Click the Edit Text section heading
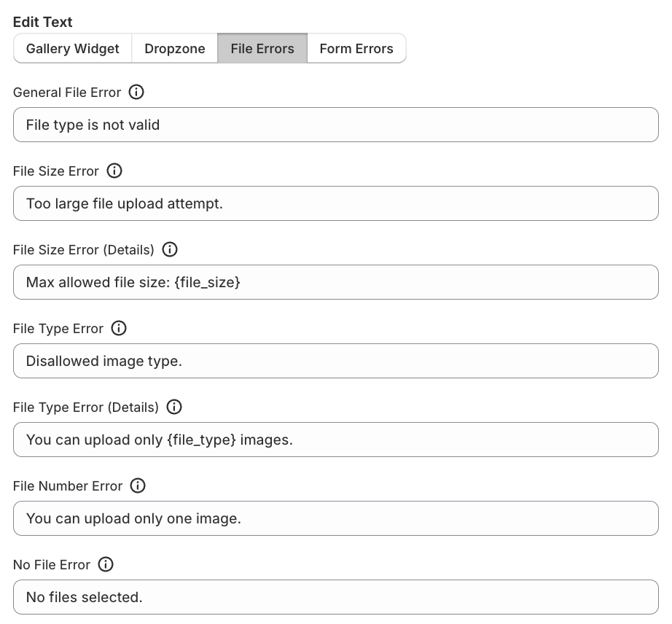Image resolution: width=672 pixels, height=624 pixels. tap(43, 22)
